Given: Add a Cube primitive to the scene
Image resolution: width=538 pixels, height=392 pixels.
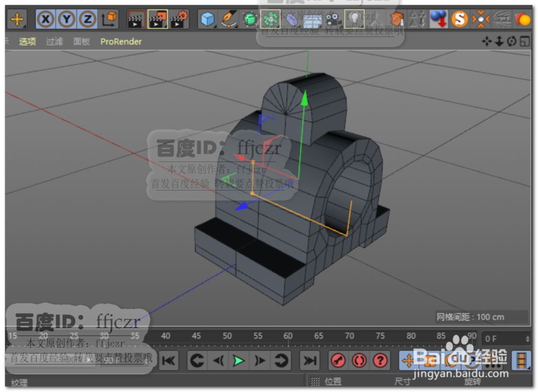Looking at the screenshot, I should click(207, 19).
